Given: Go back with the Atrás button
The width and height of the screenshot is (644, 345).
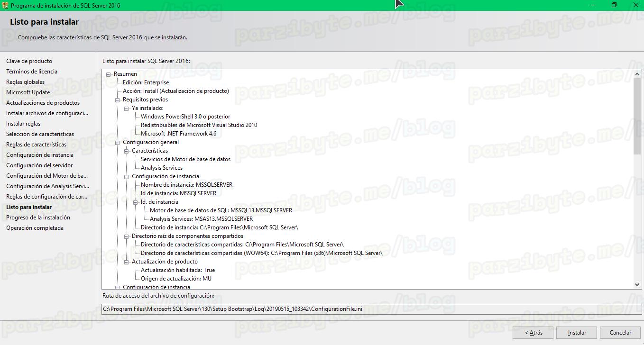Looking at the screenshot, I should point(533,332).
